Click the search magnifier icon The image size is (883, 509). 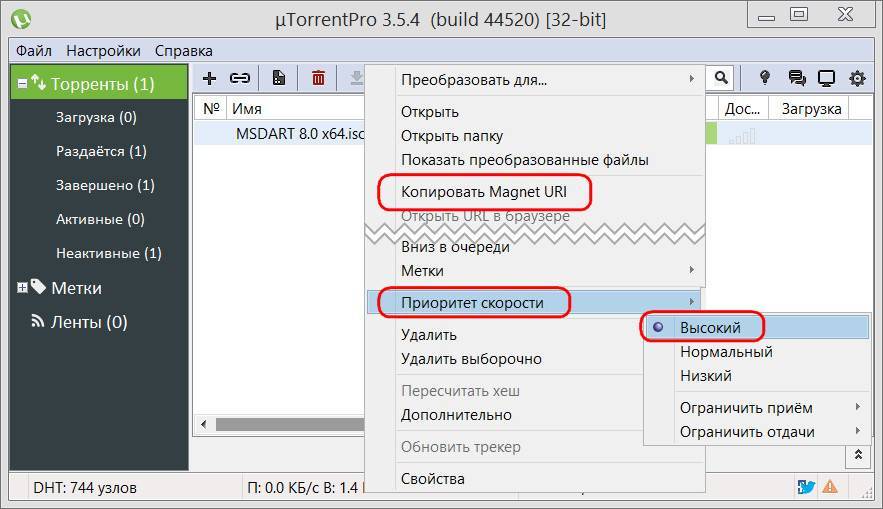[721, 78]
